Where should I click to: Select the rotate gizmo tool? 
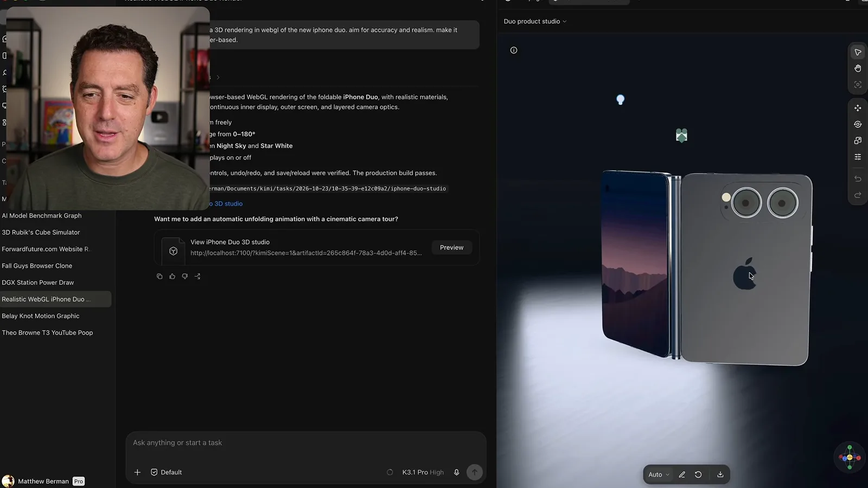(x=858, y=124)
